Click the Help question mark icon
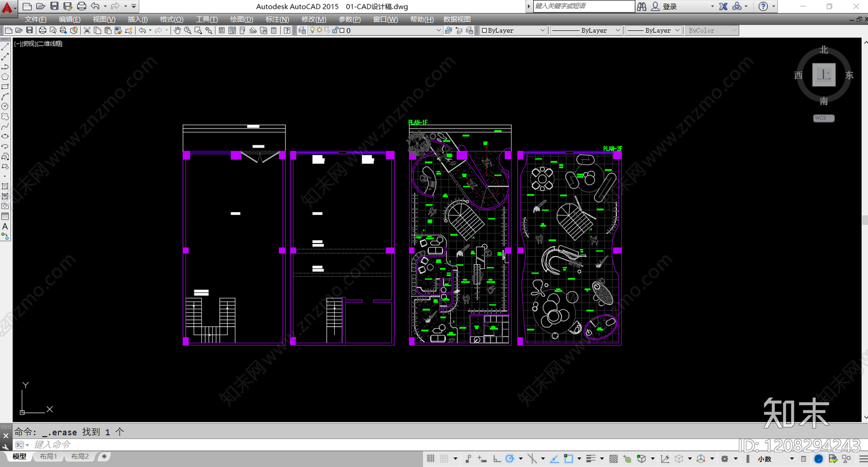Image resolution: width=868 pixels, height=467 pixels. pyautogui.click(x=763, y=7)
